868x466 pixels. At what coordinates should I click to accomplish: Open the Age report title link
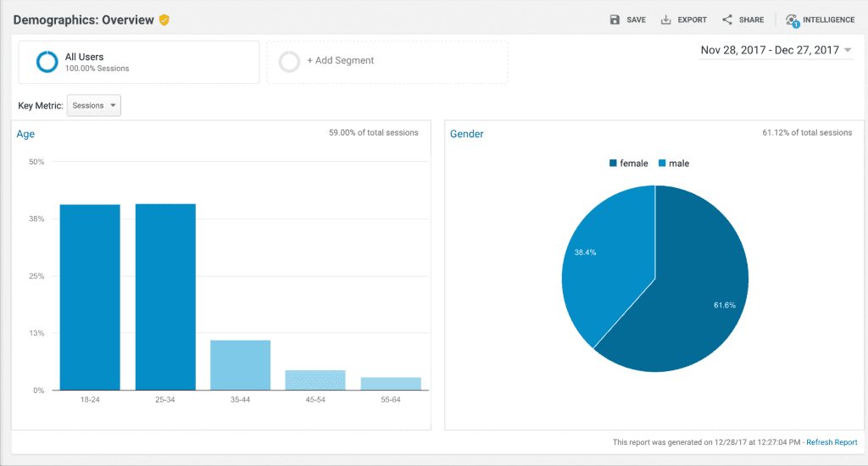[25, 134]
